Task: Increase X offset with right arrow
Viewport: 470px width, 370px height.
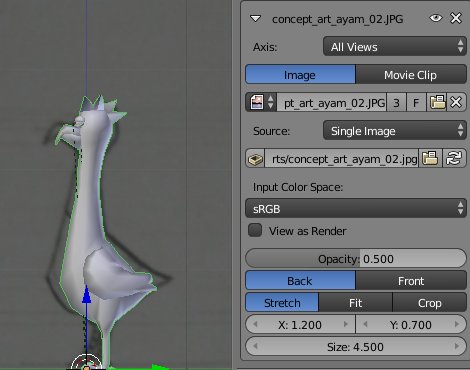Action: click(346, 324)
